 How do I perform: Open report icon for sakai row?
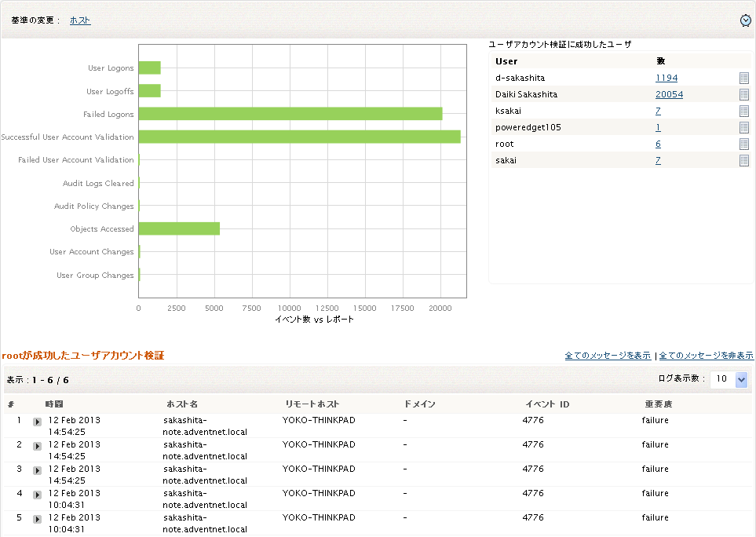(743, 161)
